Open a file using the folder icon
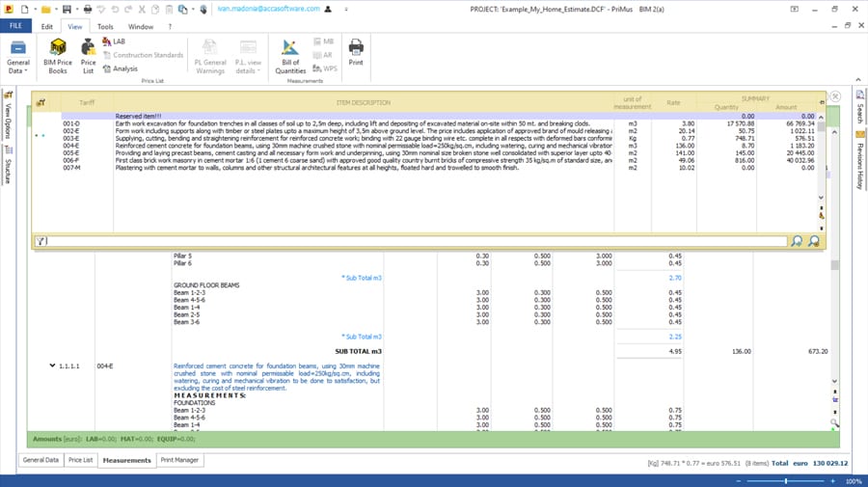Viewport: 868px width, 487px height. [x=46, y=9]
